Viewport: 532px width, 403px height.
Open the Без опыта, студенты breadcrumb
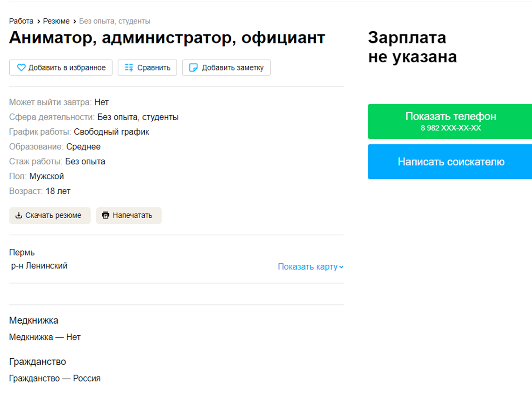coord(115,21)
